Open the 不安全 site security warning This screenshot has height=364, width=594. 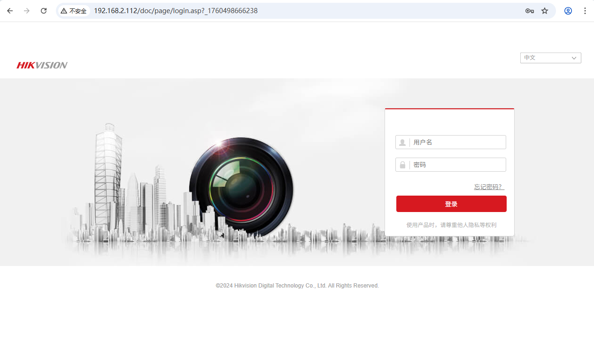[x=74, y=11]
